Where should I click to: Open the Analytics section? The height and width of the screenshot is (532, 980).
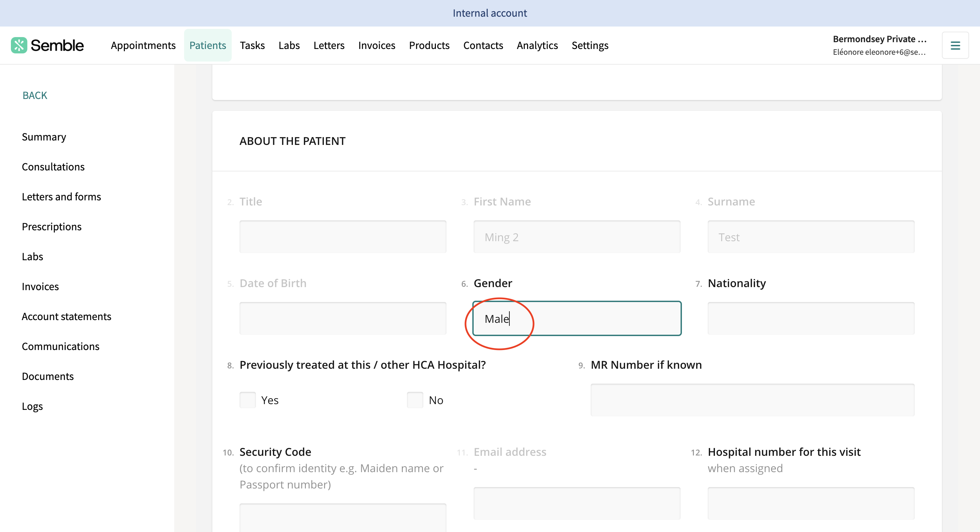pos(537,45)
